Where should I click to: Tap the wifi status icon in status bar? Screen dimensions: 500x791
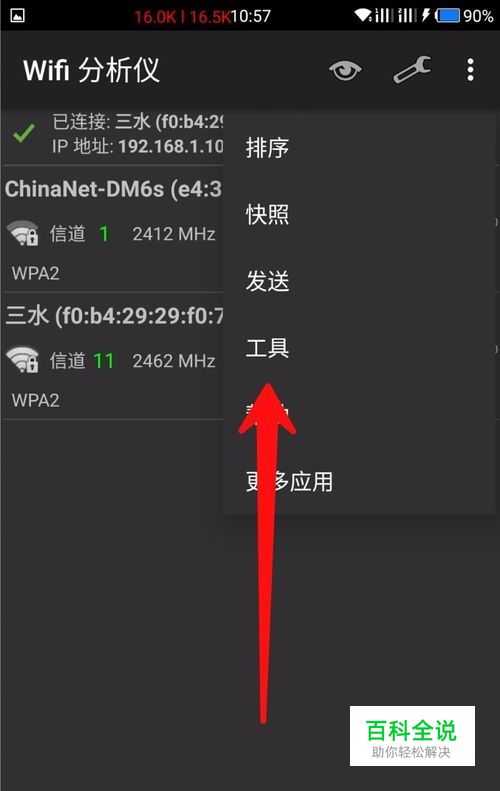coord(362,15)
